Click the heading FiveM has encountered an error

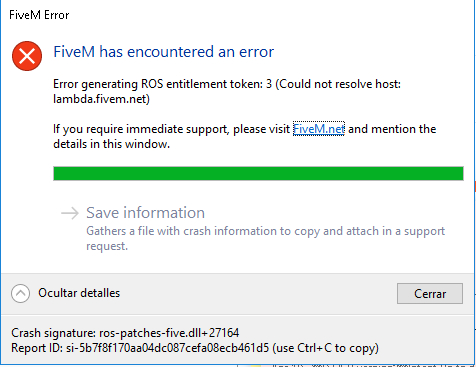164,52
